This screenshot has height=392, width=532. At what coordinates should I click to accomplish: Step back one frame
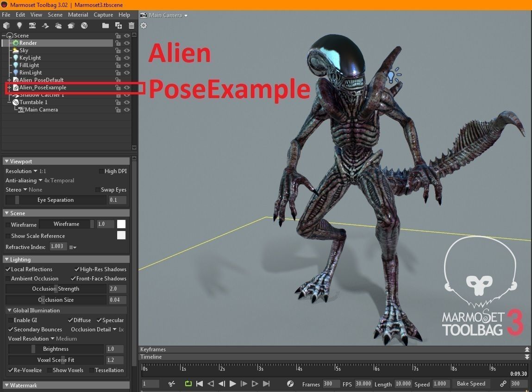[222, 384]
